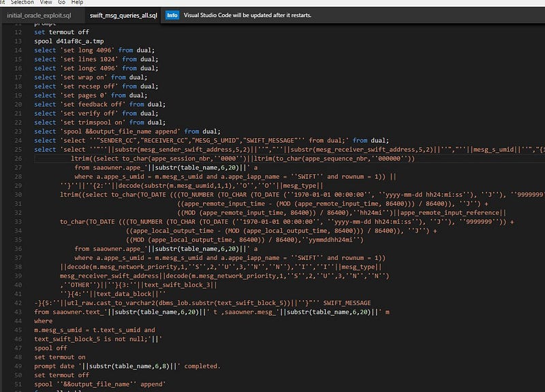Click m.mesg_network_priority on line 38
The height and width of the screenshot is (392, 545).
(x=134, y=267)
